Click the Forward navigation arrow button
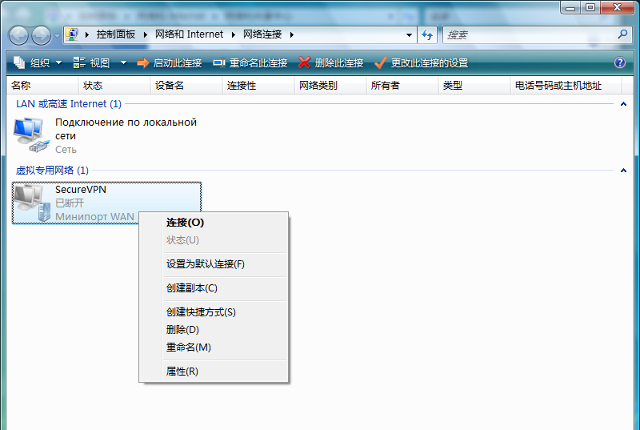 point(42,35)
